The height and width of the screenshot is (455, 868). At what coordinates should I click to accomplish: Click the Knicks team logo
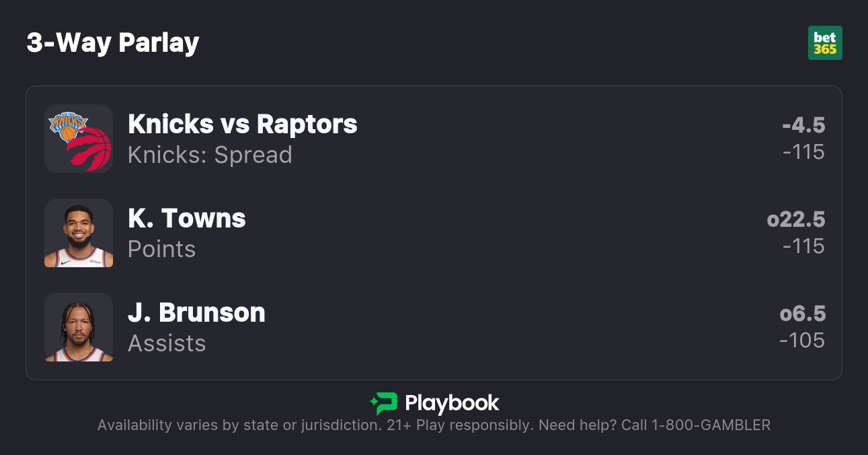pyautogui.click(x=68, y=126)
